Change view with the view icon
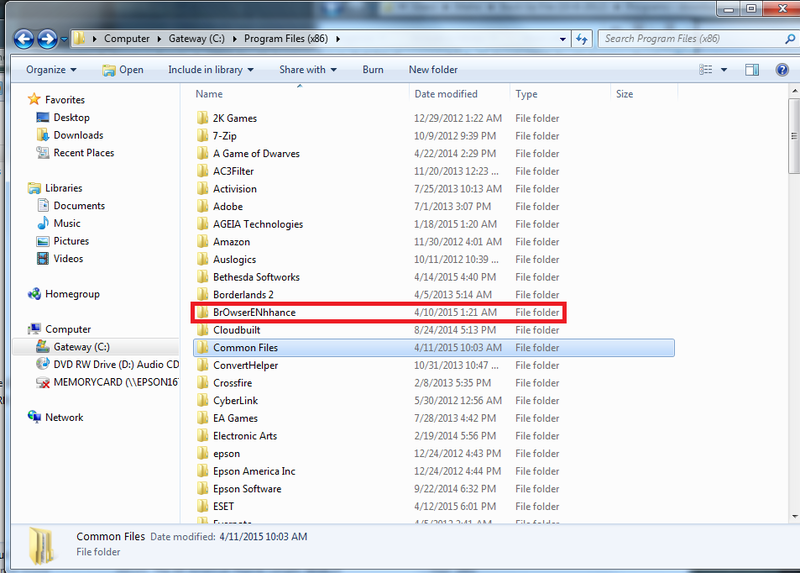 pyautogui.click(x=706, y=69)
